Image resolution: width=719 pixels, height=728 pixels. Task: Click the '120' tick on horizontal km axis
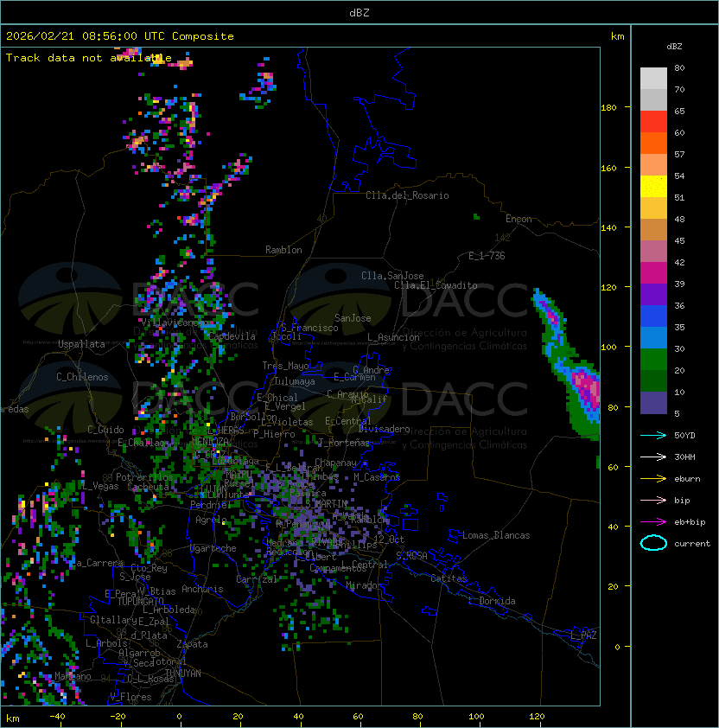coord(537,717)
